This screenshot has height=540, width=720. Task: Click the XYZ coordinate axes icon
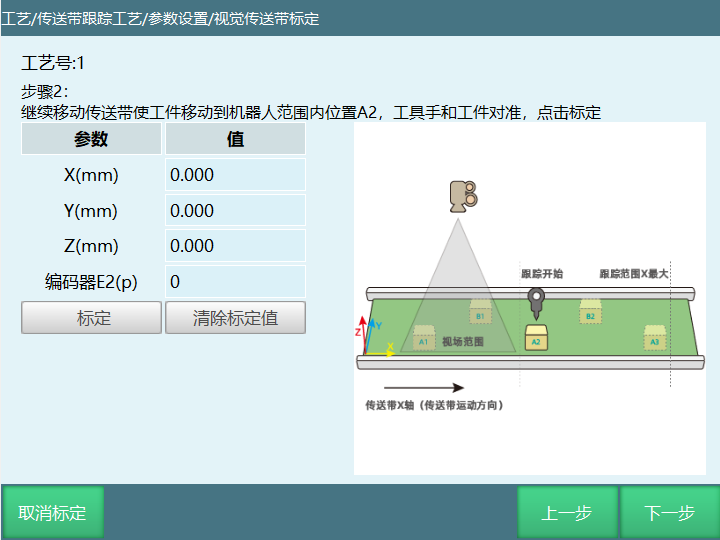pos(375,337)
